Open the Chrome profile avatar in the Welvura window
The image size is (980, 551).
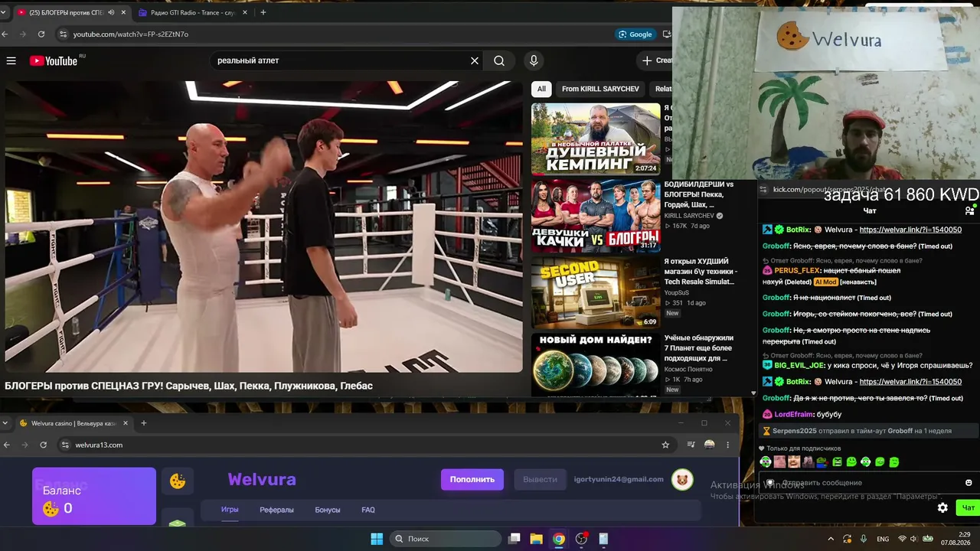(710, 445)
